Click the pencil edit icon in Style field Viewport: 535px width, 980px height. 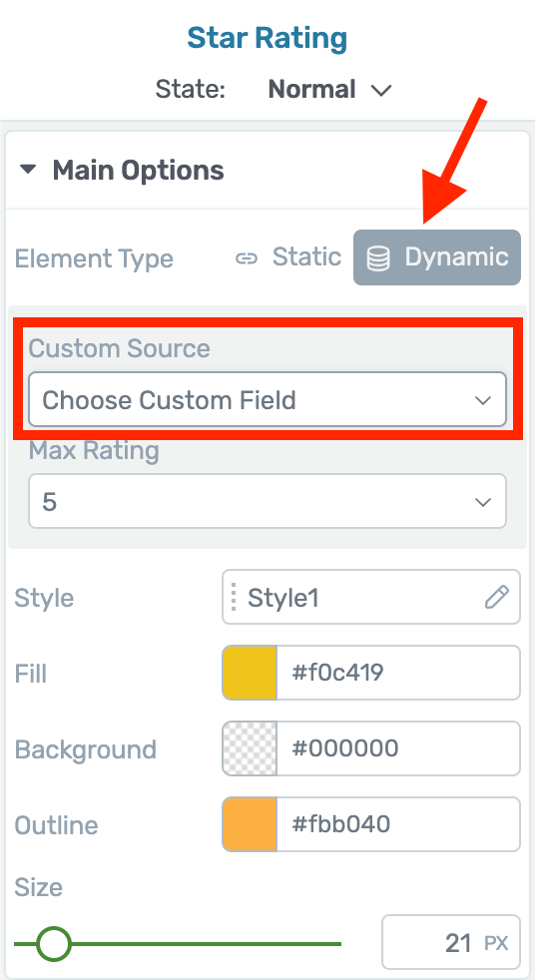coord(497,597)
